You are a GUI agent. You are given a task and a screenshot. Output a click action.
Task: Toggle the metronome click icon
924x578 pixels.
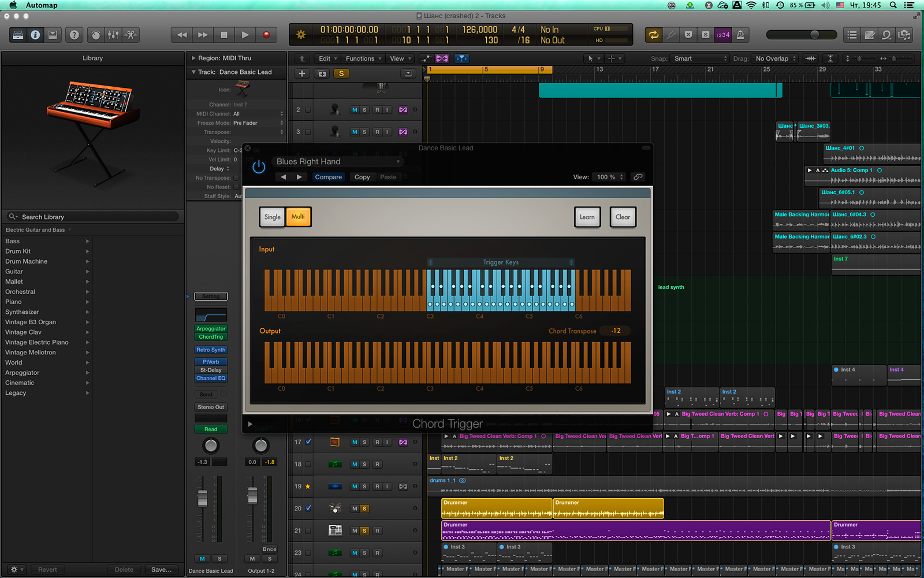coord(741,35)
